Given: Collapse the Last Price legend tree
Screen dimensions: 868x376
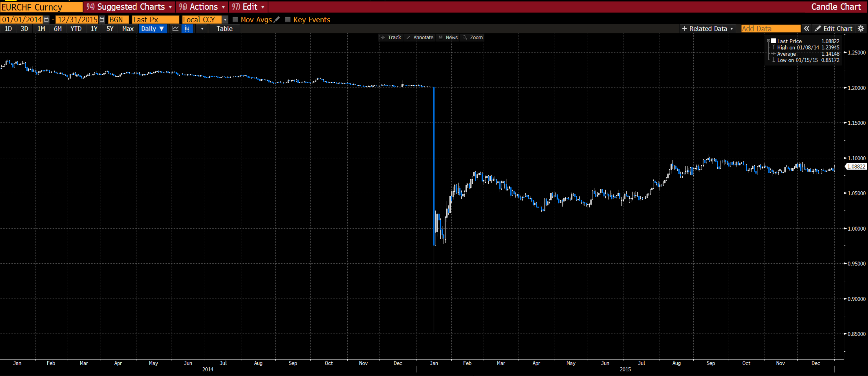Looking at the screenshot, I should coord(769,41).
